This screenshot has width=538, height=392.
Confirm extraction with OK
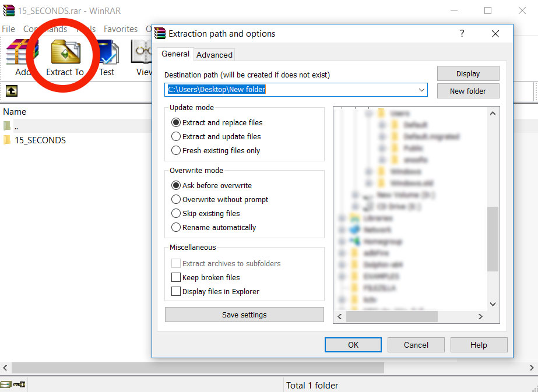tap(353, 345)
